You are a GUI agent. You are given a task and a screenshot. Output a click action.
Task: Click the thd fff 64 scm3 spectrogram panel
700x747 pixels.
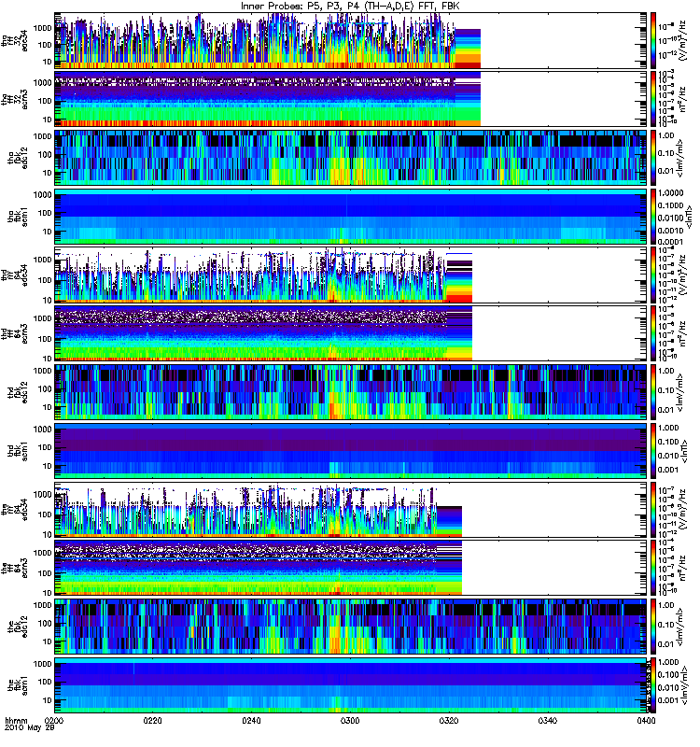pyautogui.click(x=351, y=333)
